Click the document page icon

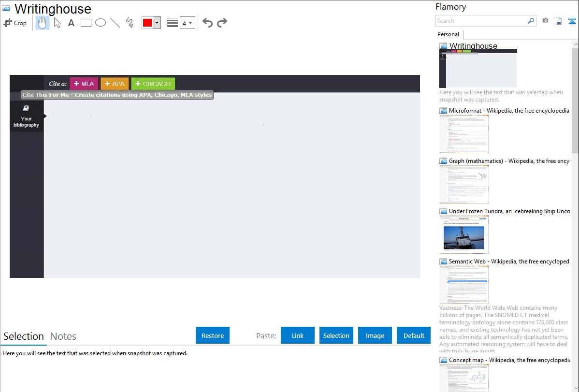[559, 21]
